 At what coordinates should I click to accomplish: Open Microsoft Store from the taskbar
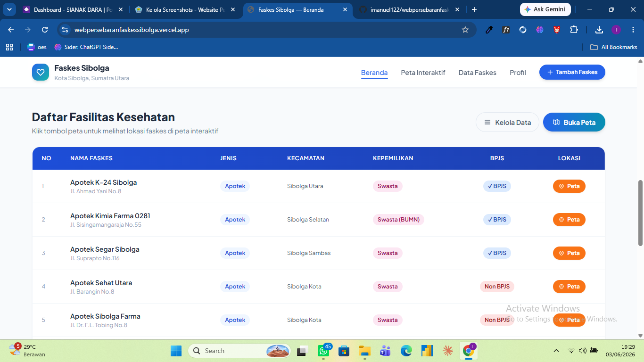click(x=344, y=351)
